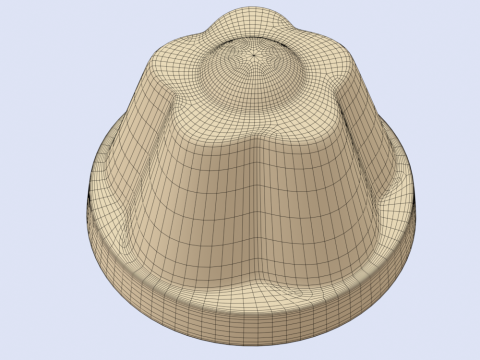Pick the center pole vertex atop the dome

click(253, 55)
